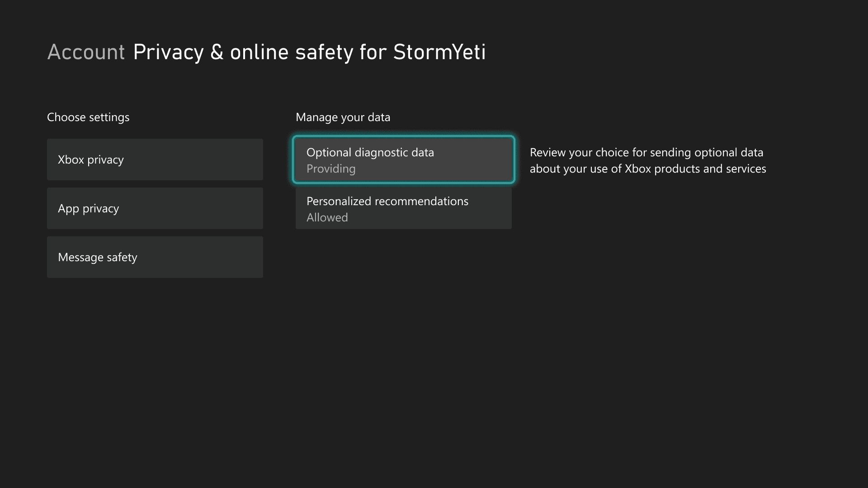Click the StormYeti gamertag in the title

click(439, 52)
